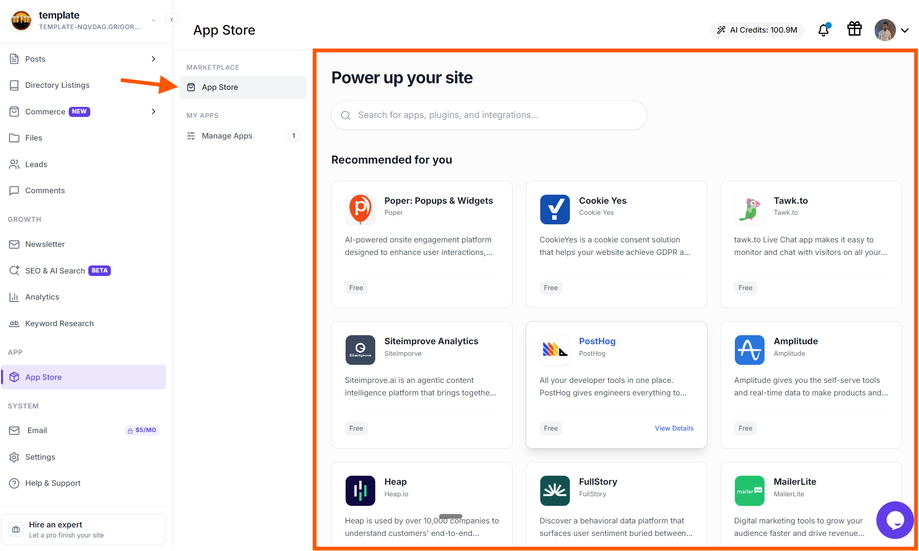The height and width of the screenshot is (551, 919).
Task: Click the Poper app logo
Action: coord(360,209)
